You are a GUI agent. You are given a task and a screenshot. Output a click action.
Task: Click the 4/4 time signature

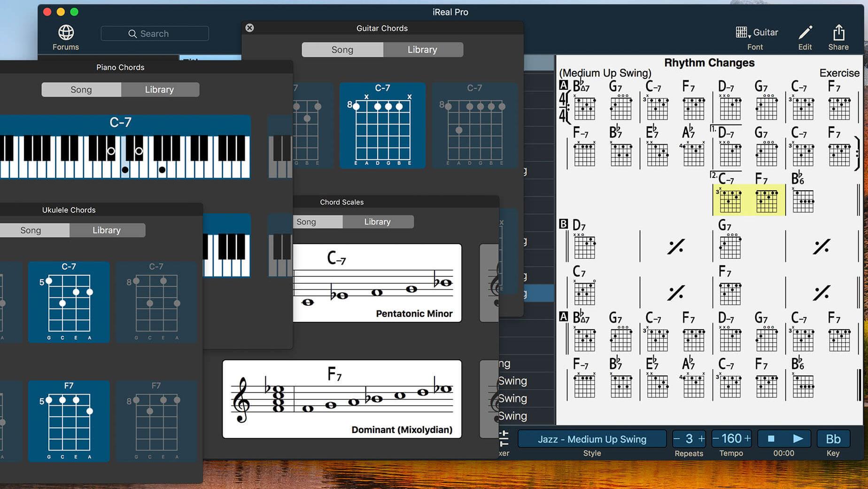(563, 107)
